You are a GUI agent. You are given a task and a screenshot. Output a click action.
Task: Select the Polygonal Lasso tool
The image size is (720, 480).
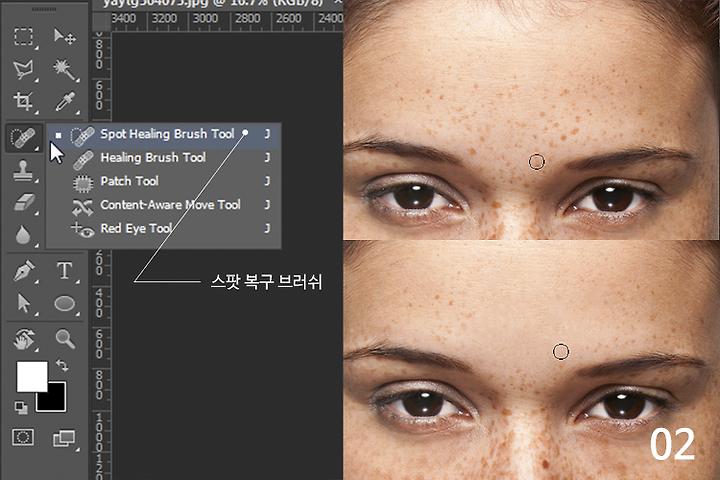(x=23, y=70)
